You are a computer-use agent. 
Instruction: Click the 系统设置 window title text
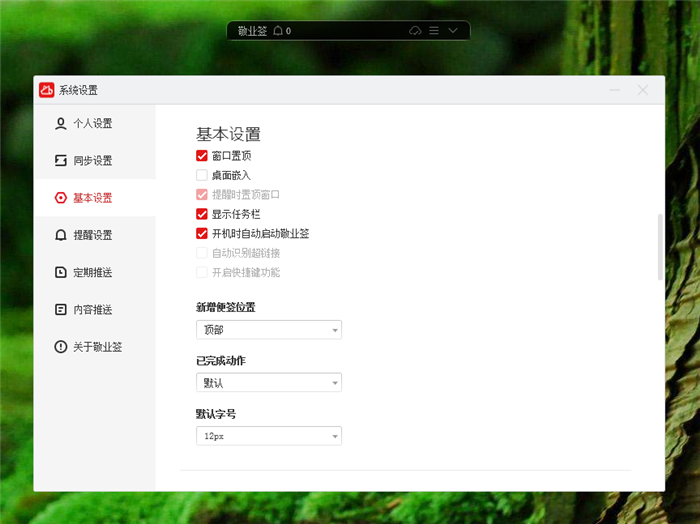point(78,90)
